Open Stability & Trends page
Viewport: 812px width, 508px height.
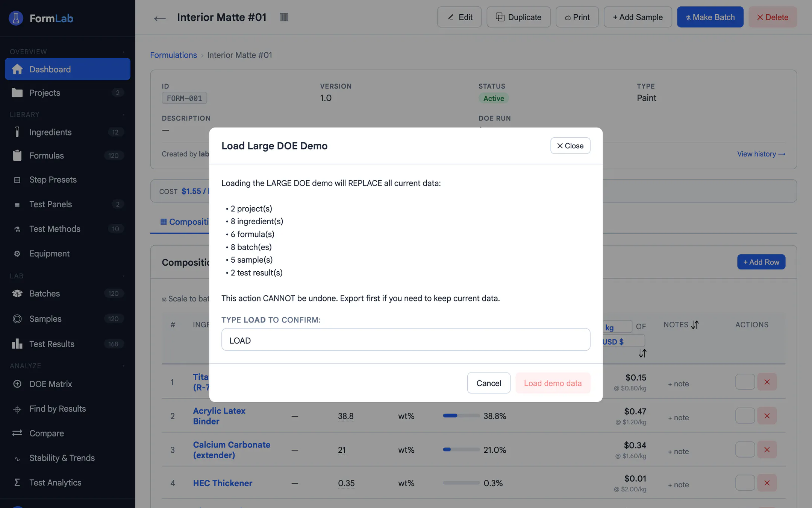pos(68,458)
